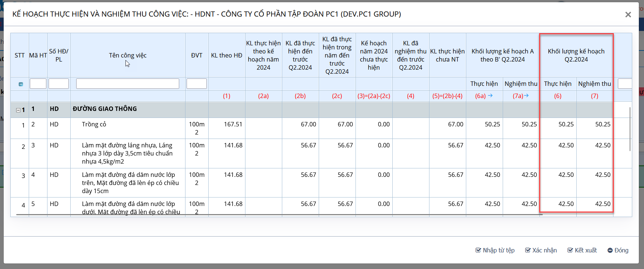Click the check icon beside Nhập từ tệp

pyautogui.click(x=478, y=250)
